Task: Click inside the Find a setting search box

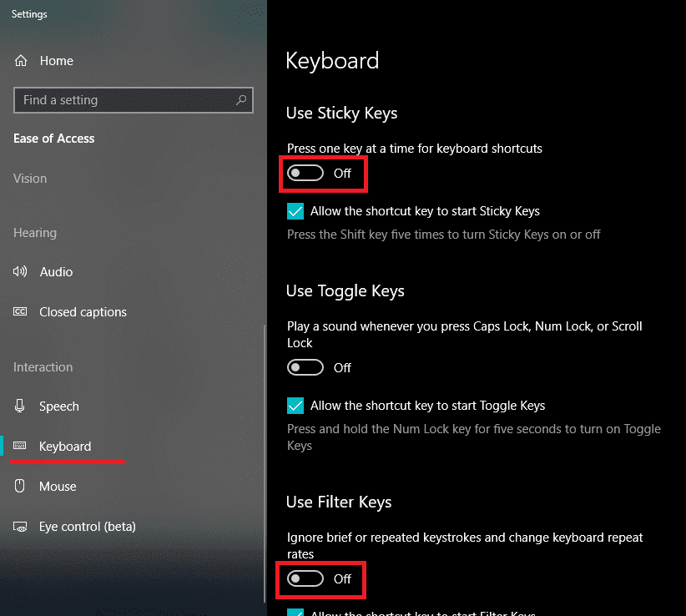Action: pos(125,99)
